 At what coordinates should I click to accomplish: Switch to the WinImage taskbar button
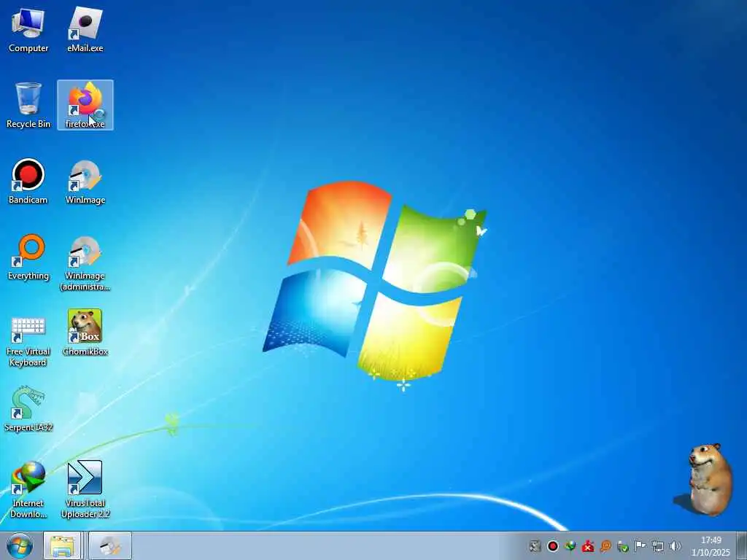[110, 545]
